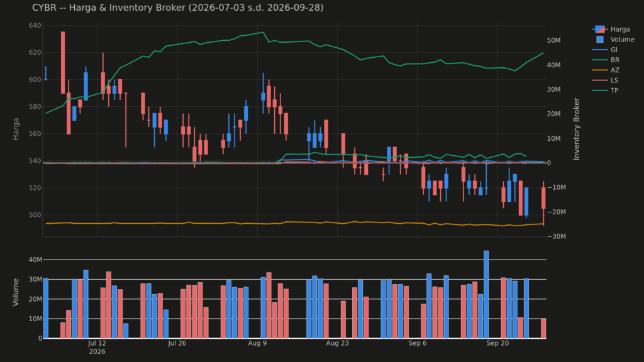Click the 50M Inventory Broker tick label
Screen dimensions: 644x362
(553, 41)
